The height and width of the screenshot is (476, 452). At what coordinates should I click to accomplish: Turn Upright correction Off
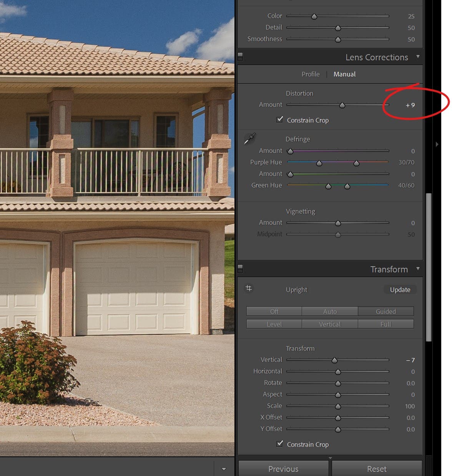(274, 311)
